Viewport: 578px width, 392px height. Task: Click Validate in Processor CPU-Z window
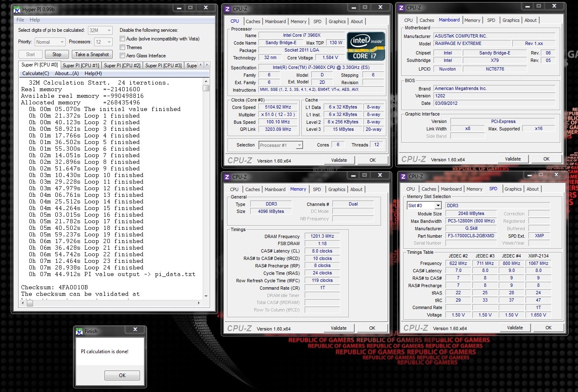point(339,160)
